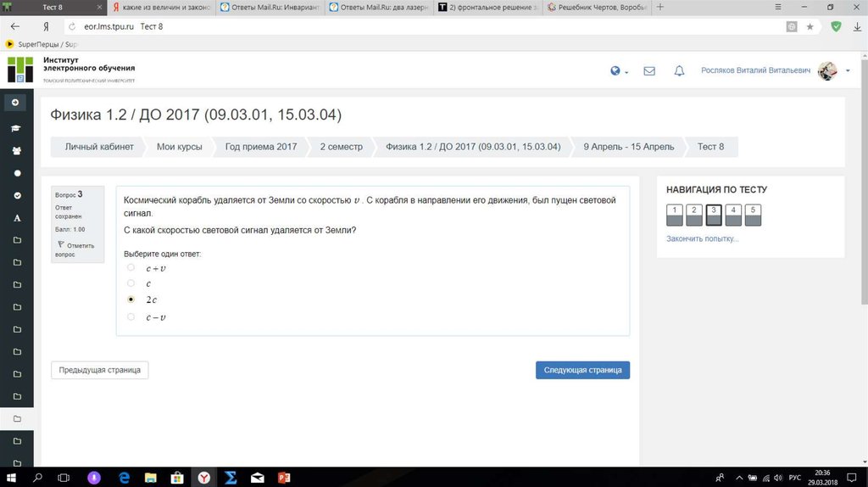Open Edge browser from taskbar
The width and height of the screenshot is (868, 487).
124,478
